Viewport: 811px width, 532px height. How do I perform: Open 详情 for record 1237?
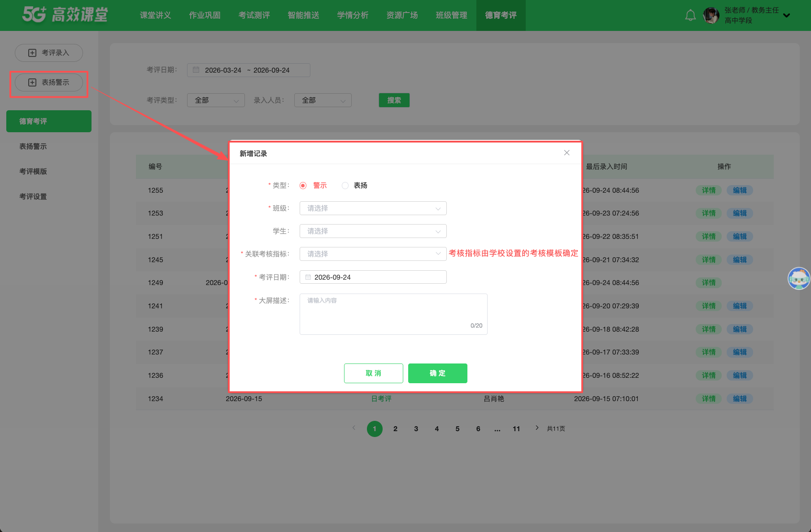click(709, 352)
